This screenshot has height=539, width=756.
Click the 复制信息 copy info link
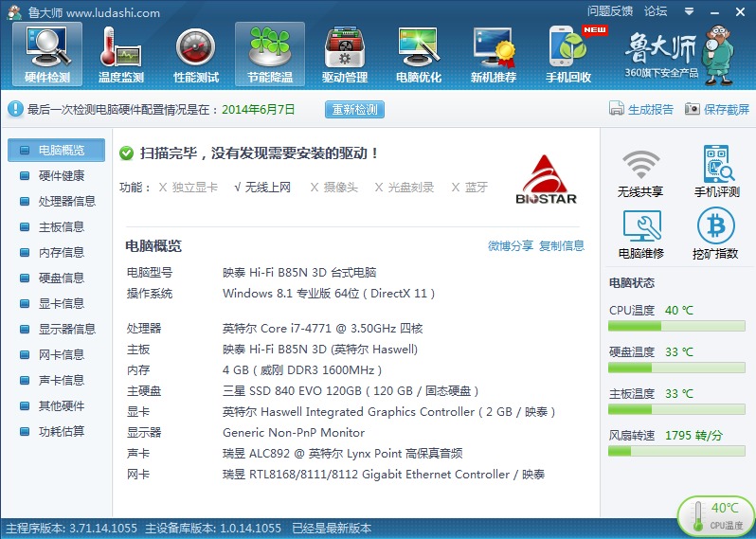561,246
